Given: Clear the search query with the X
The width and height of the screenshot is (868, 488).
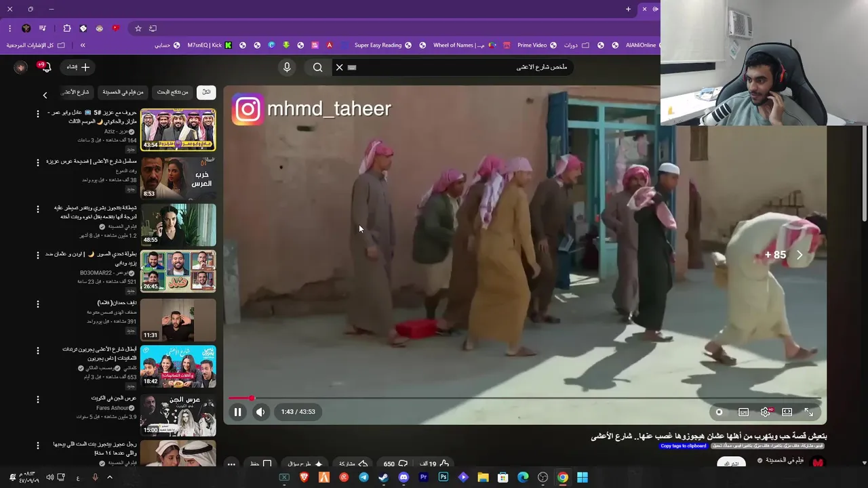Looking at the screenshot, I should [339, 67].
